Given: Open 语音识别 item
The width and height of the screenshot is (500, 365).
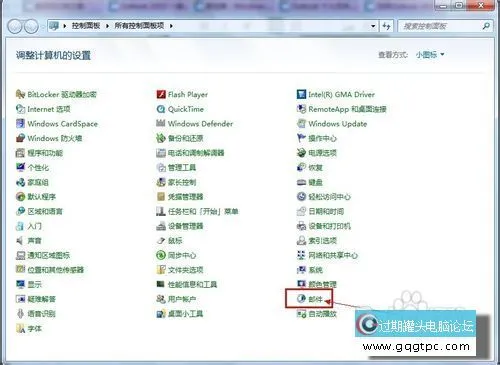Looking at the screenshot, I should (36, 314).
